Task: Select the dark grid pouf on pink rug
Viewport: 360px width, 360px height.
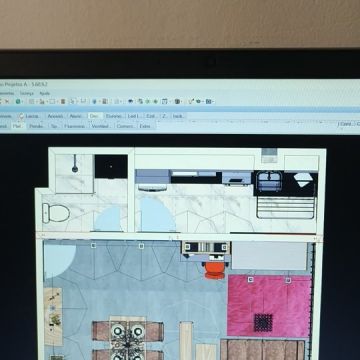Action: [263, 322]
